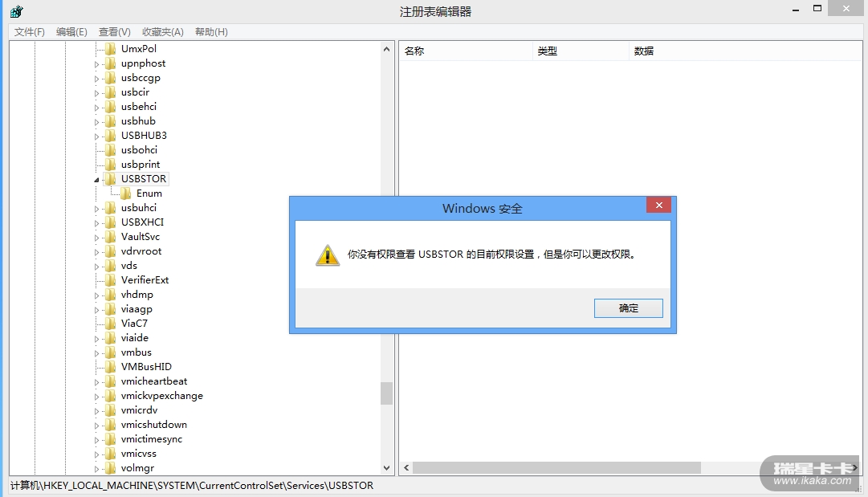The image size is (868, 497).
Task: Open the 收藏夹(A) menu
Action: pos(163,32)
